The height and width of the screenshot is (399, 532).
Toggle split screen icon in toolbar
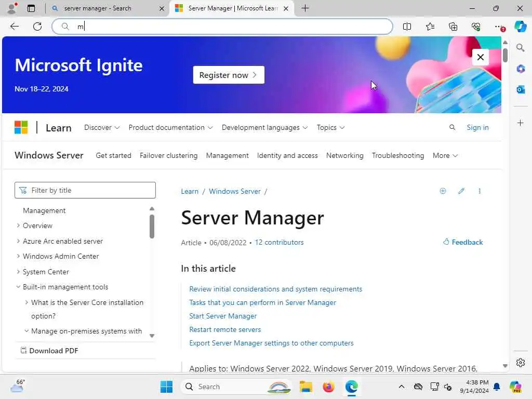pos(407,26)
